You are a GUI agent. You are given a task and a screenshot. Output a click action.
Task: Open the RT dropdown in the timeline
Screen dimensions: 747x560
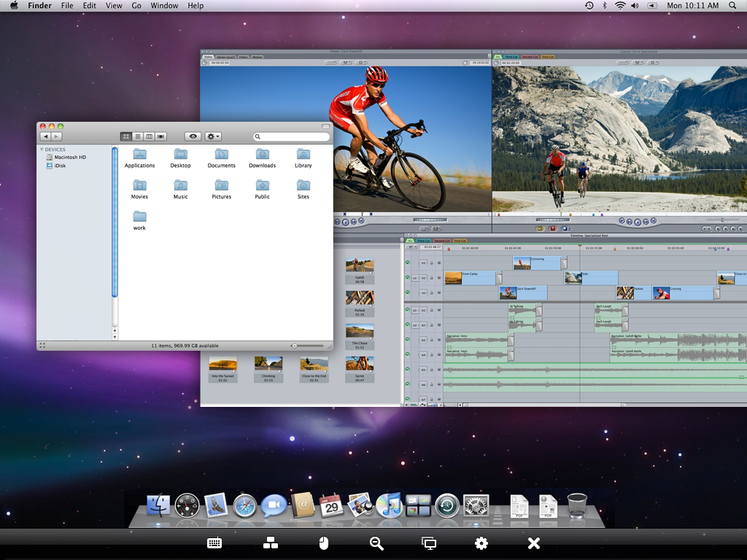pyautogui.click(x=411, y=247)
